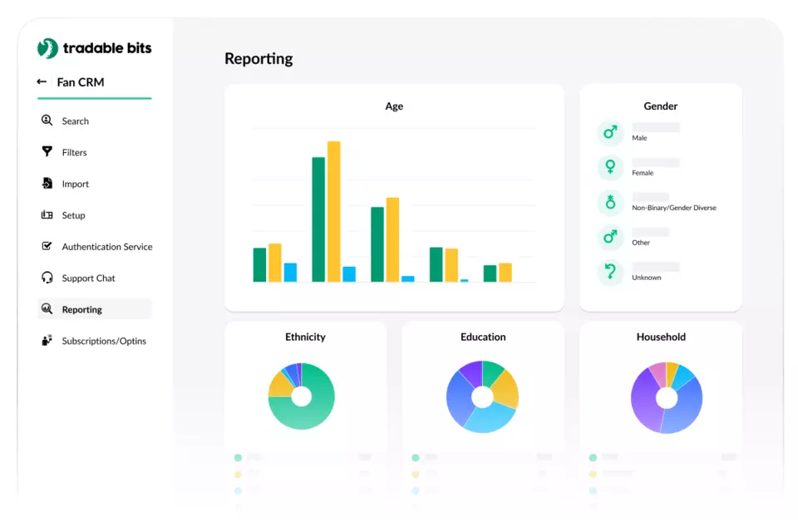Click the Authentication Service checkmark icon
The width and height of the screenshot is (798, 532).
[x=47, y=247]
